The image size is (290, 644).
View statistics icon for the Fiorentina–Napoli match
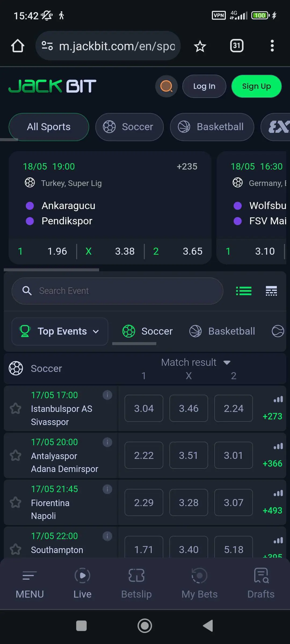point(278,493)
